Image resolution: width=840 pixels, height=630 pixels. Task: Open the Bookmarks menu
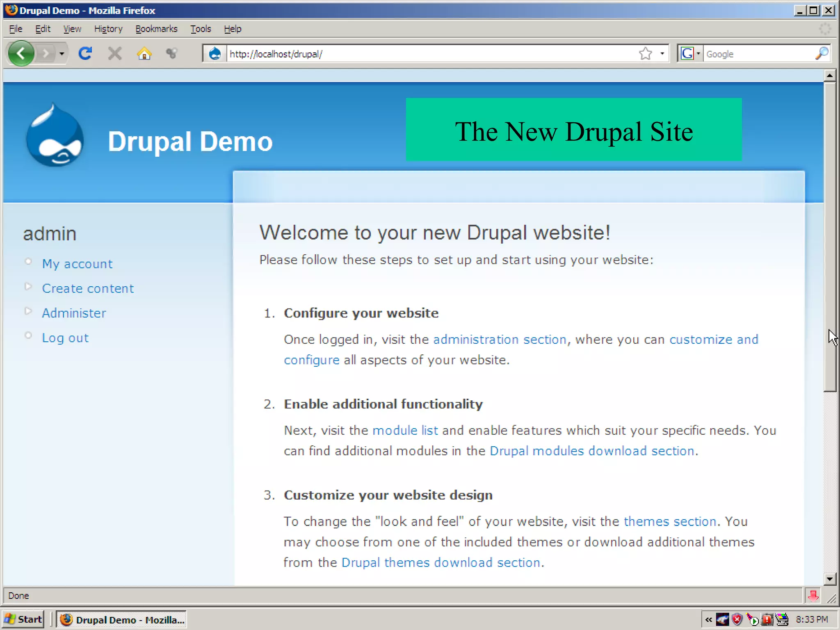pos(156,29)
